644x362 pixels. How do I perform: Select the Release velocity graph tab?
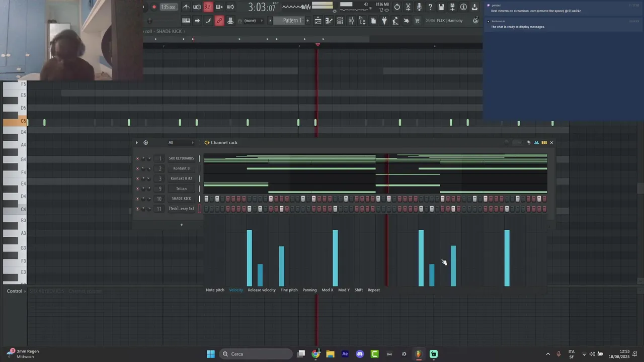tap(262, 290)
